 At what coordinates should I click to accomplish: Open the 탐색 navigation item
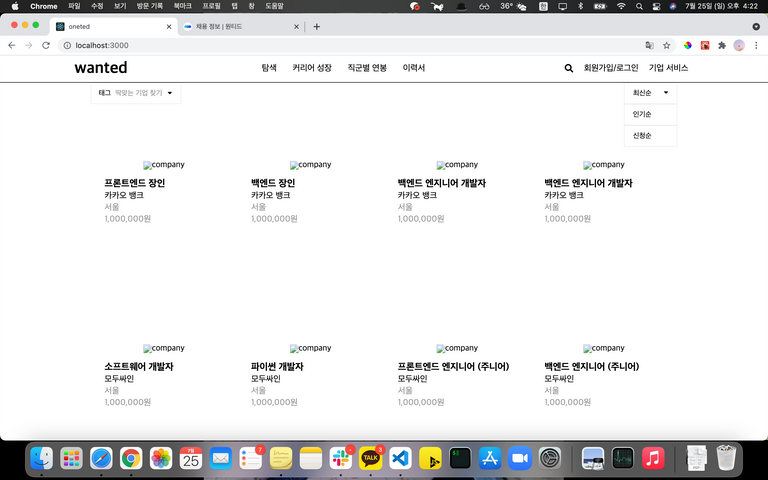pos(269,68)
